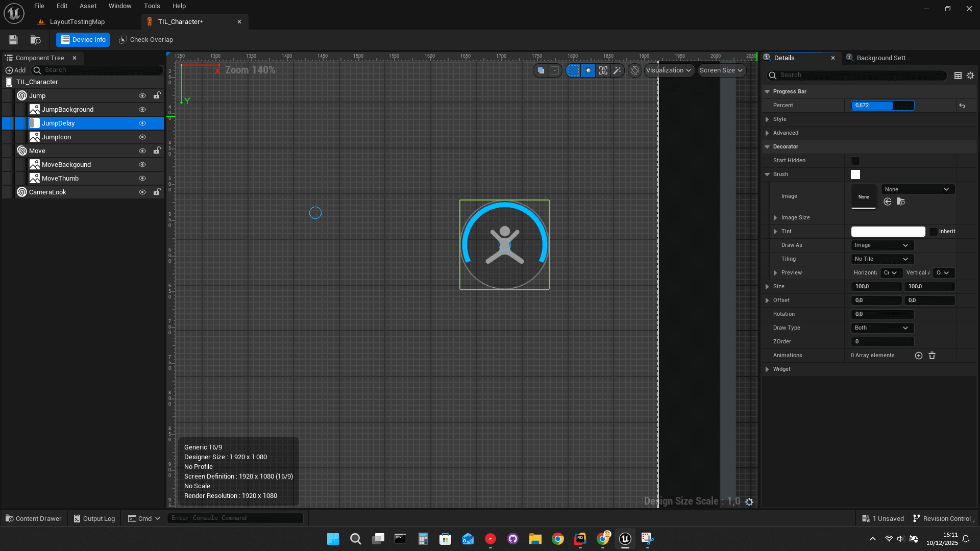The height and width of the screenshot is (551, 980).
Task: Open the Screen Size dropdown
Action: (x=721, y=70)
